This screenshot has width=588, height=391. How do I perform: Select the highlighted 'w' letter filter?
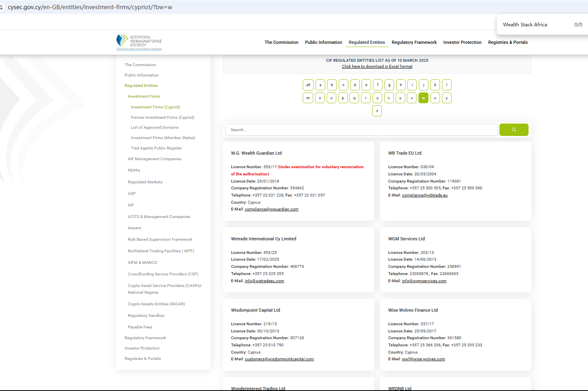click(x=423, y=98)
